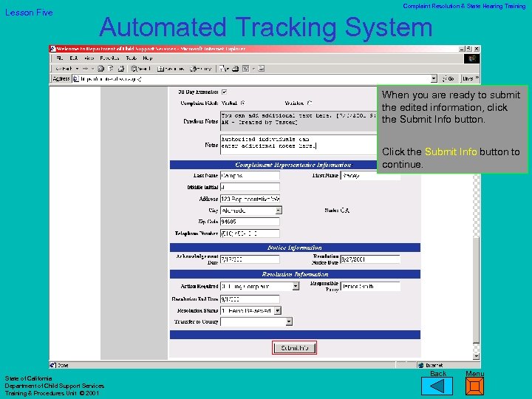532x399 pixels.
Task: Open the Favorites menu
Action: click(109, 58)
